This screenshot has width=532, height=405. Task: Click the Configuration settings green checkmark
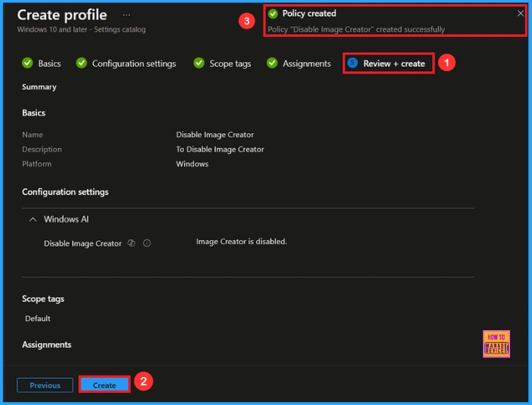pyautogui.click(x=82, y=63)
